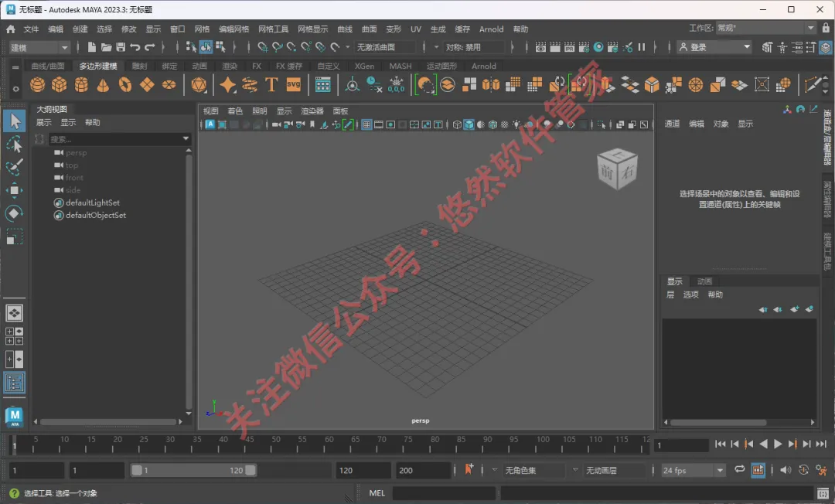Screen dimensions: 835x504
Task: Toggle auto keyframe button
Action: tap(803, 470)
